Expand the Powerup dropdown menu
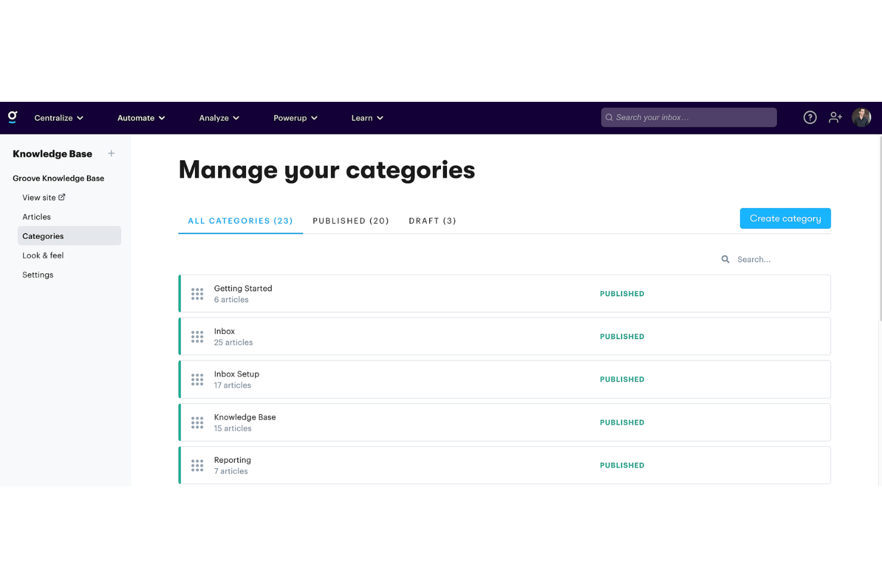This screenshot has width=882, height=588. pos(296,118)
